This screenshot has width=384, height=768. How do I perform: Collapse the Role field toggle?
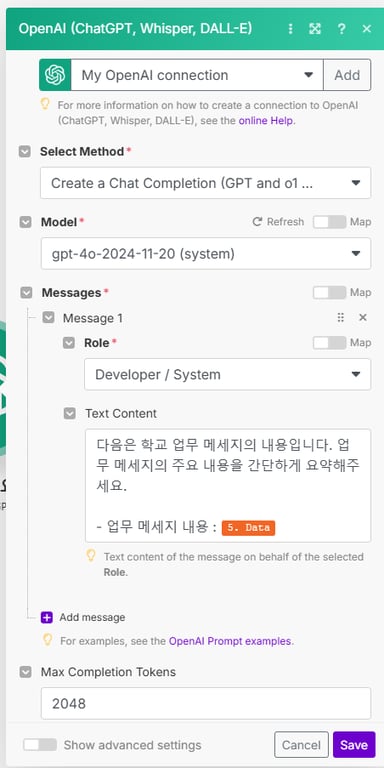pos(69,343)
